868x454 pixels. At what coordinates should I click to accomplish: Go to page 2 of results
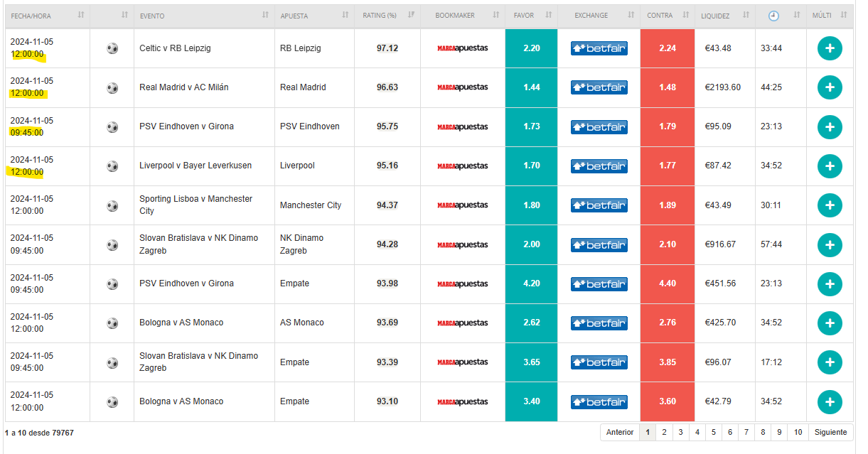664,432
